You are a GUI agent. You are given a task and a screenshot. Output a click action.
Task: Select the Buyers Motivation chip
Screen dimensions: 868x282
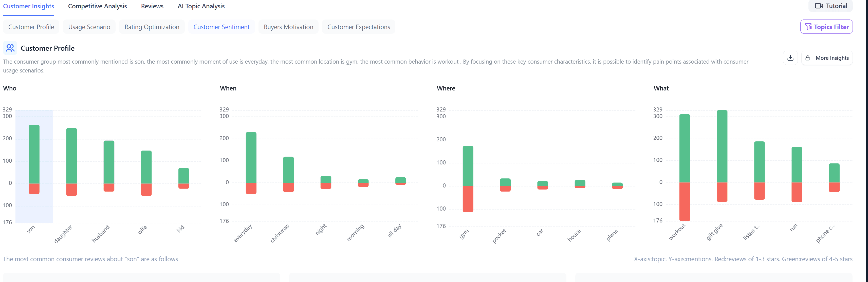[288, 27]
